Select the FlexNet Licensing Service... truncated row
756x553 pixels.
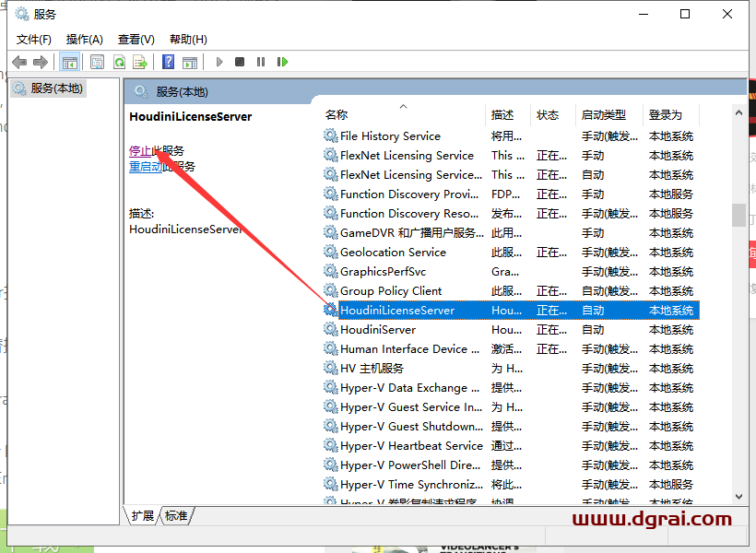click(511, 174)
